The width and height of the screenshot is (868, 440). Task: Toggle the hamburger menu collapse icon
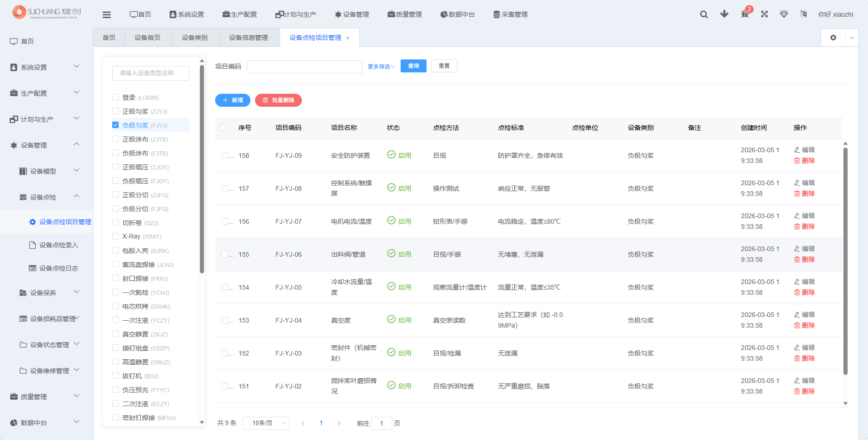(x=107, y=15)
